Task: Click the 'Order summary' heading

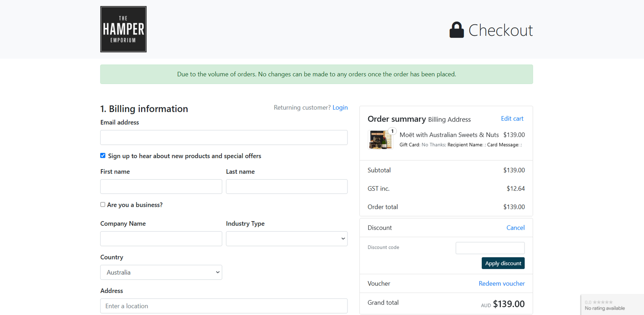Action: pos(396,119)
